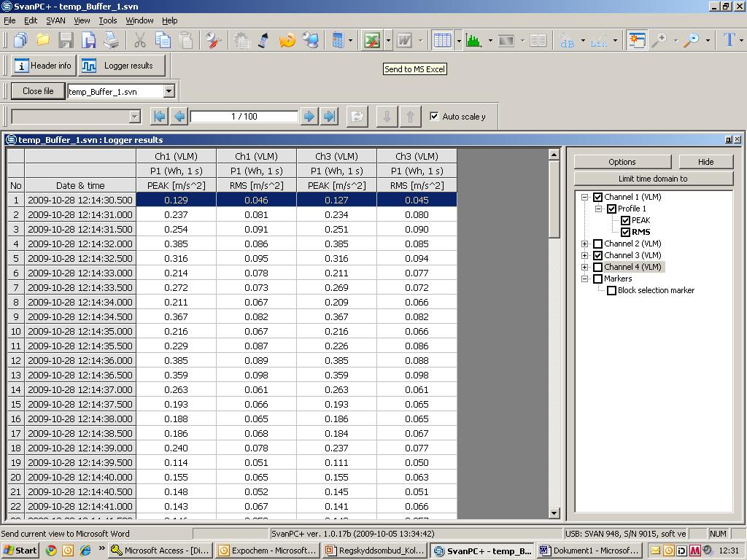Image resolution: width=747 pixels, height=560 pixels.
Task: Click the first documents icon in the toolbar
Action: click(20, 40)
